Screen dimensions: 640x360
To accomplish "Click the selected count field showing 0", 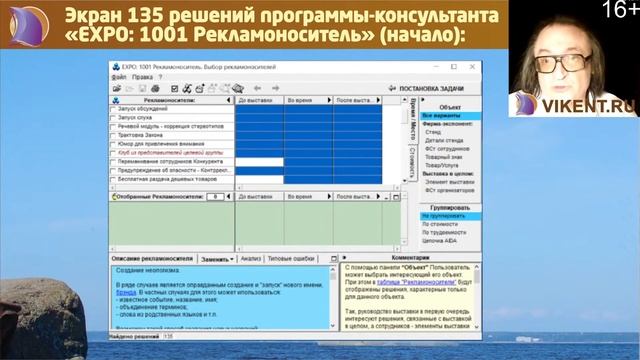I will tap(215, 197).
